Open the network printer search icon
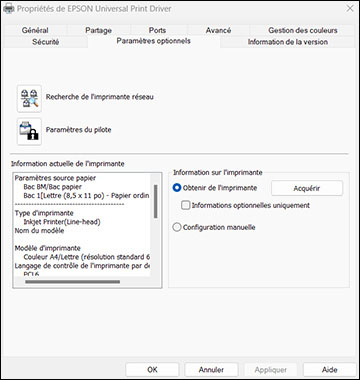360x380 pixels. click(29, 98)
